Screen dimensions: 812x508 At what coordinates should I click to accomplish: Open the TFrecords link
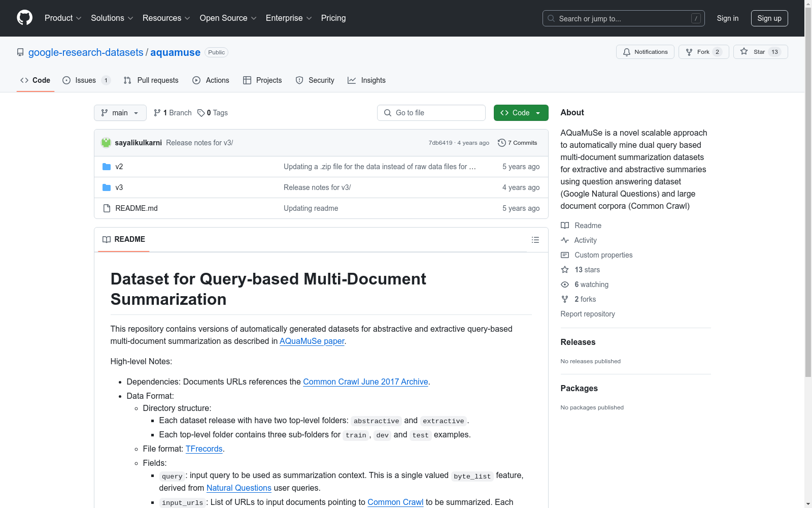204,449
